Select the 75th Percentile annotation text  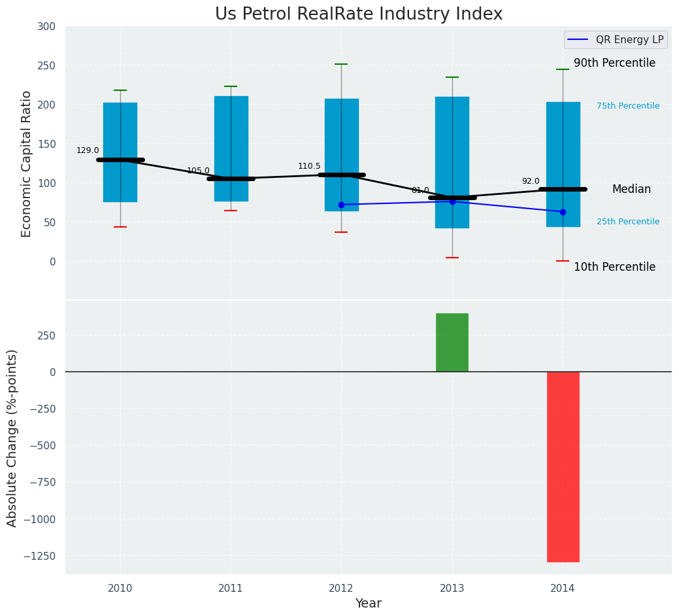[x=628, y=106]
